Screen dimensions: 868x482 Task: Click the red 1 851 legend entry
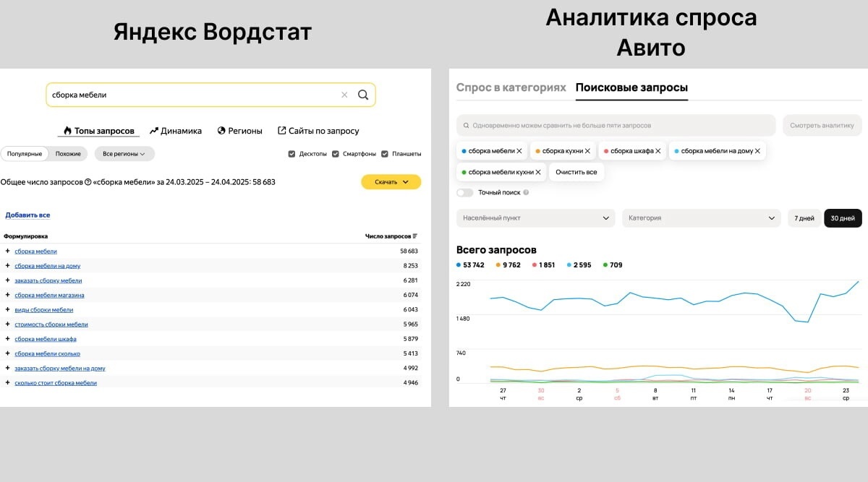pyautogui.click(x=544, y=265)
